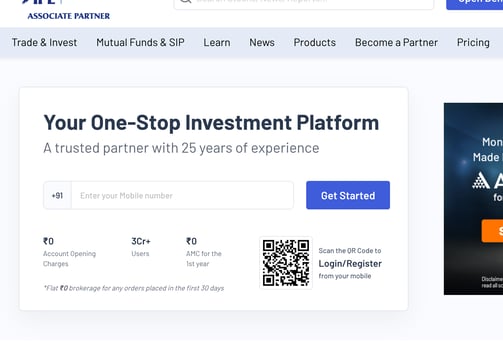Click the +91 country code prefix
The width and height of the screenshot is (503, 360).
(57, 195)
